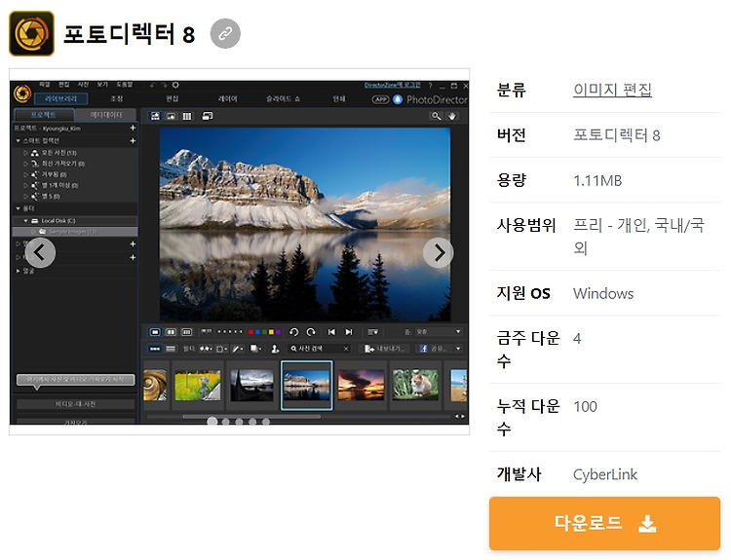
Task: Apply the red color label
Action: tap(250, 332)
